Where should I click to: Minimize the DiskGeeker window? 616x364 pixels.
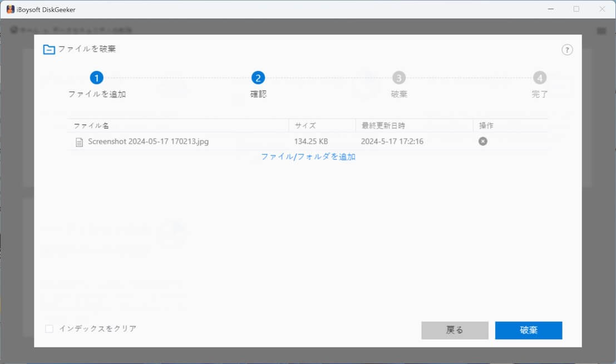(550, 9)
